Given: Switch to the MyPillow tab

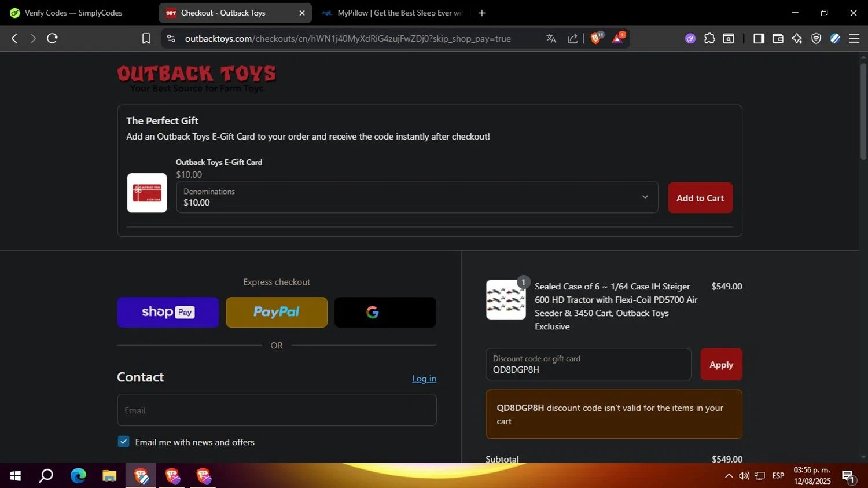Looking at the screenshot, I should (x=393, y=13).
